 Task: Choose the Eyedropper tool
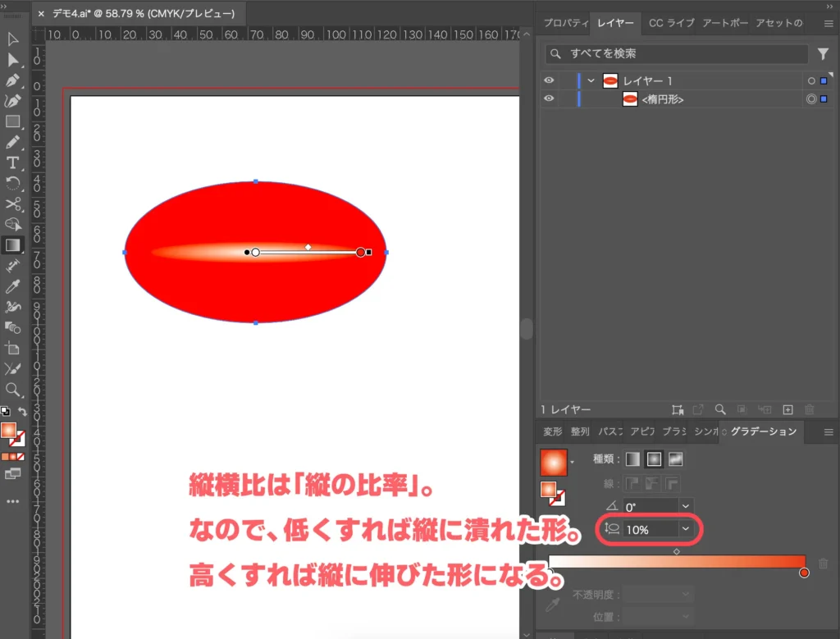[x=13, y=286]
